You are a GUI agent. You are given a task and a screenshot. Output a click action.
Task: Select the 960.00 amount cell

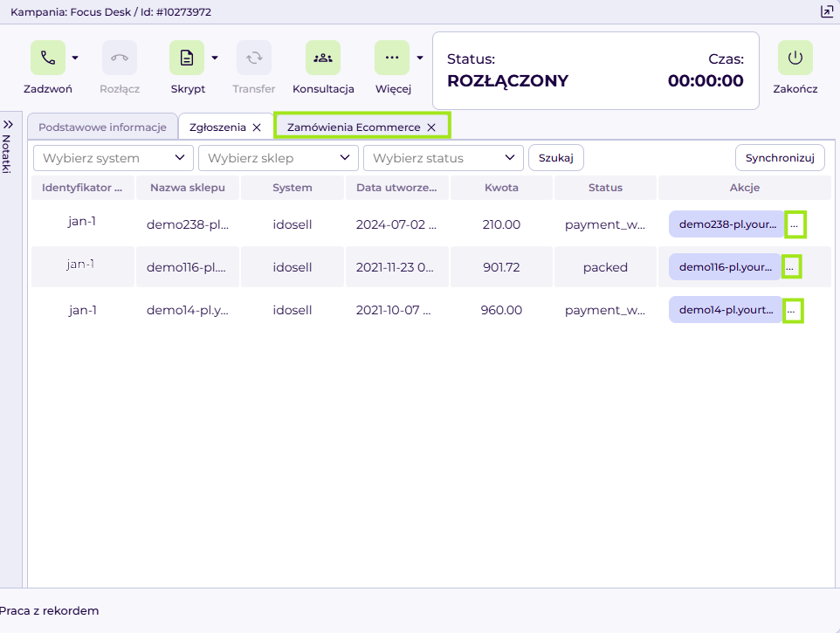[501, 310]
